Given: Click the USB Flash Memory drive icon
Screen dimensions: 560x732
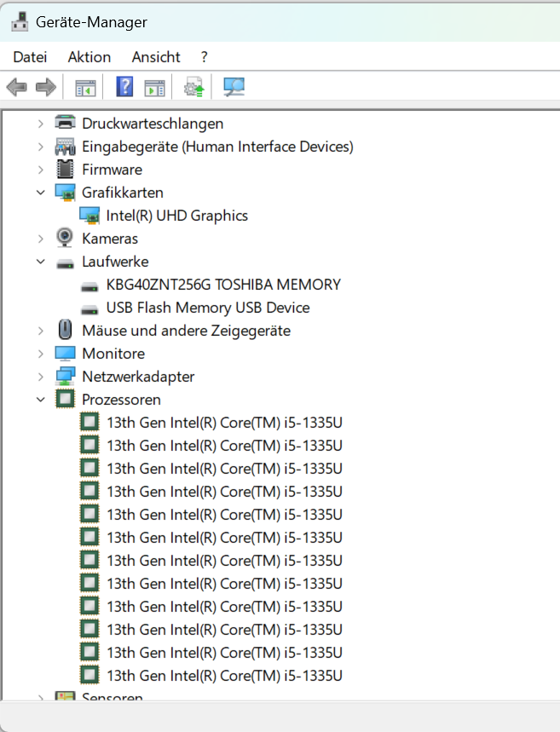Looking at the screenshot, I should coord(89,309).
